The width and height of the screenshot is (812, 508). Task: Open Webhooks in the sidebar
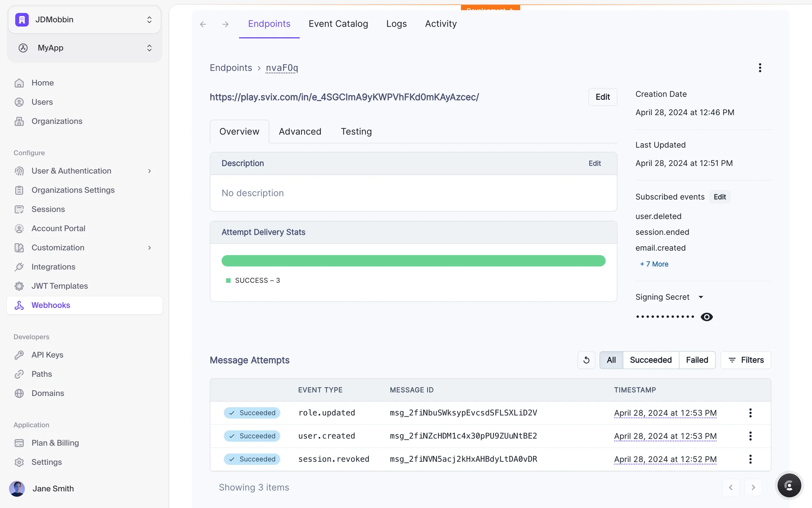pyautogui.click(x=51, y=305)
